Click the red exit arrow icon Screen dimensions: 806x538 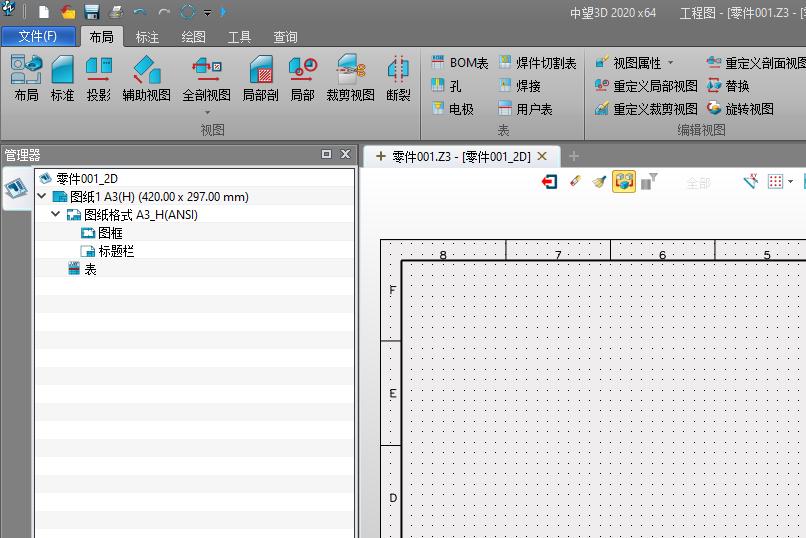tap(549, 181)
